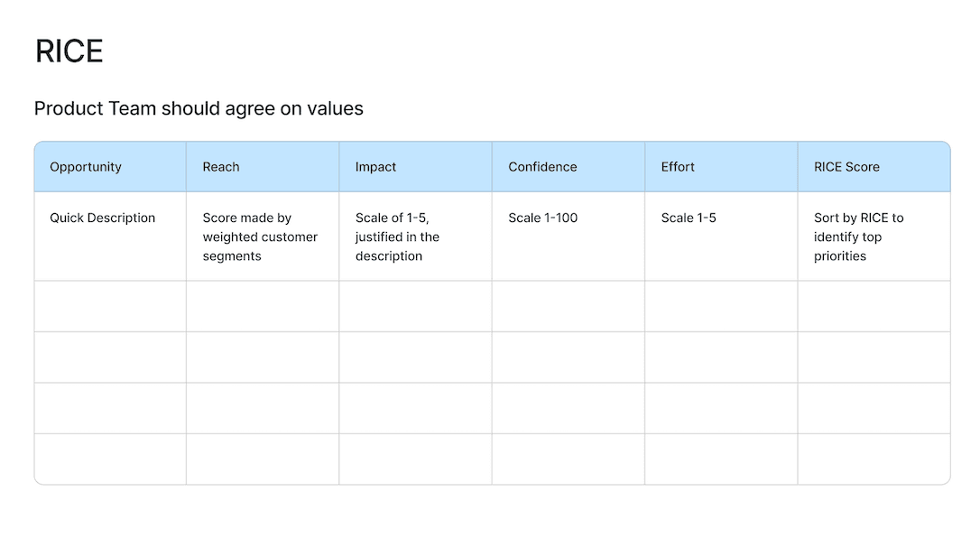Select the empty cell directly below 'Scale 1-5'
Screen dimensions: 980x538
click(x=721, y=306)
